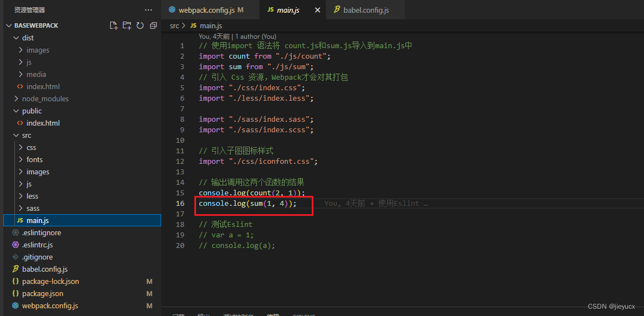Expand the fonts folder under src

pos(34,159)
